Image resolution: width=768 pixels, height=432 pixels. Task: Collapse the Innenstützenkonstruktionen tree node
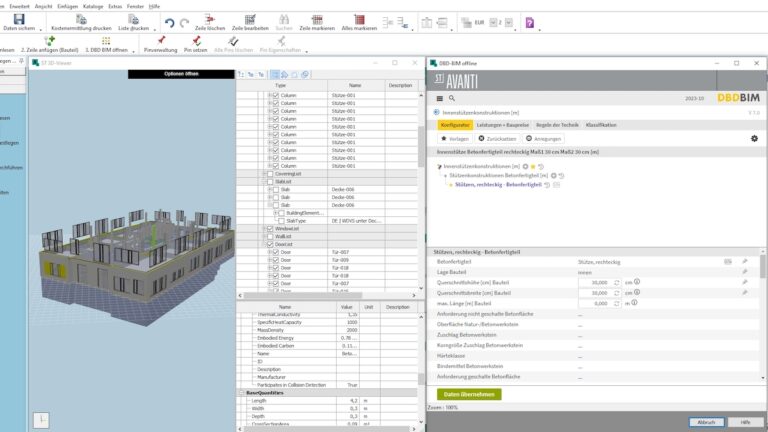[x=437, y=166]
